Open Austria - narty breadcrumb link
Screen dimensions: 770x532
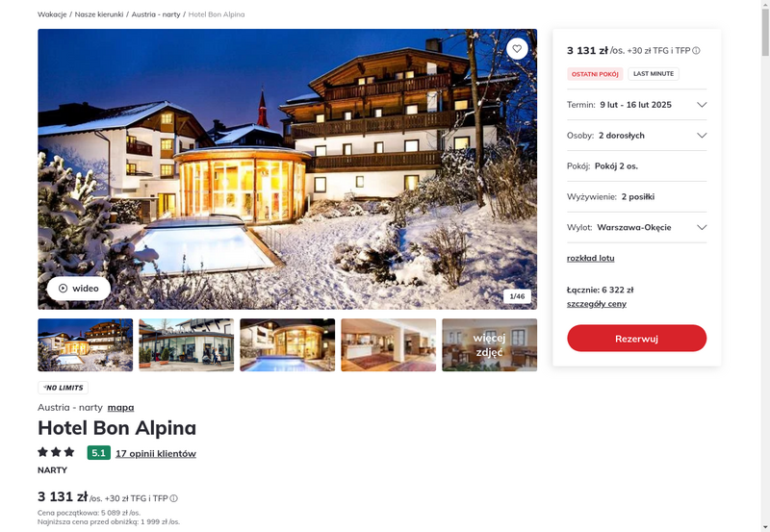(156, 14)
